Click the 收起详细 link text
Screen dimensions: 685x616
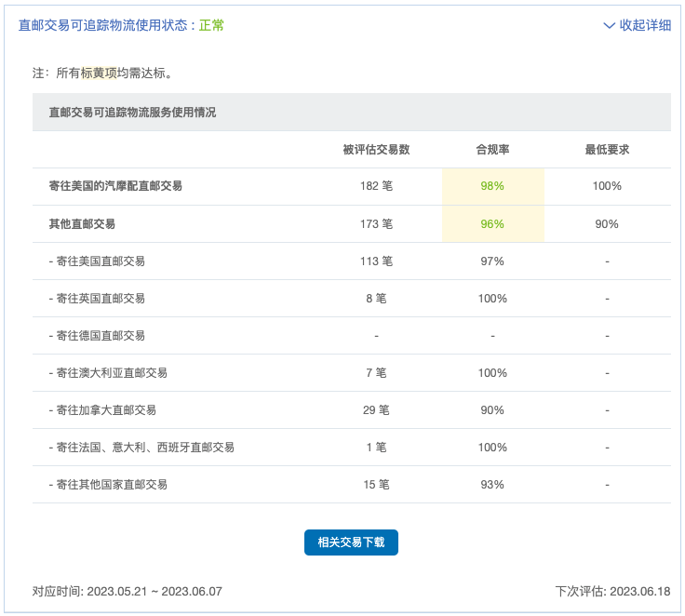[645, 25]
